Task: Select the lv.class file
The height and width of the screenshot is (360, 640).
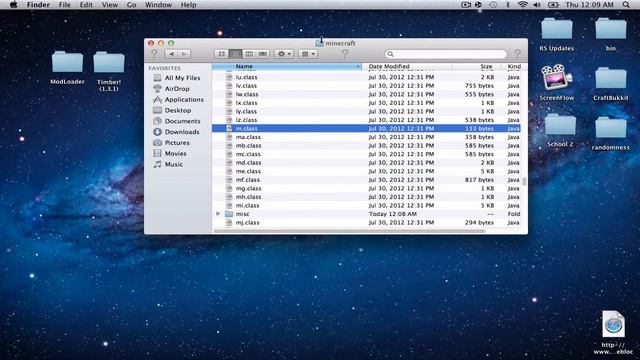Action: (x=366, y=86)
